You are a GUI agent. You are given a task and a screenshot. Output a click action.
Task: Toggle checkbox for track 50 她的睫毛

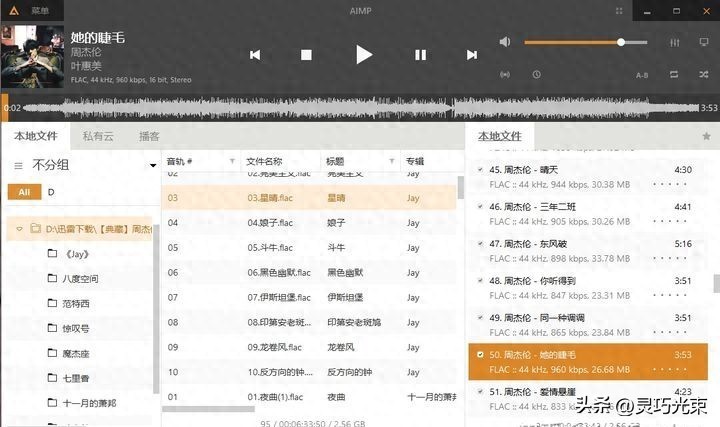point(480,354)
